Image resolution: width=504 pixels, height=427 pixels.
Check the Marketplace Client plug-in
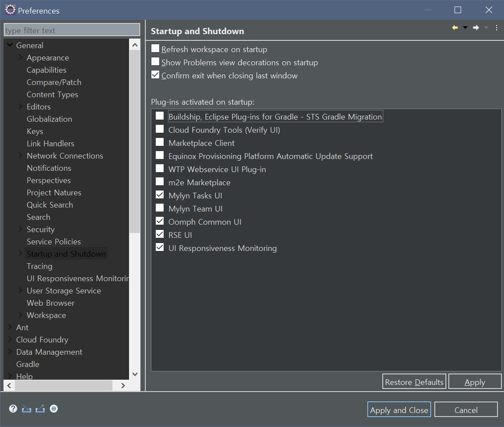(160, 142)
